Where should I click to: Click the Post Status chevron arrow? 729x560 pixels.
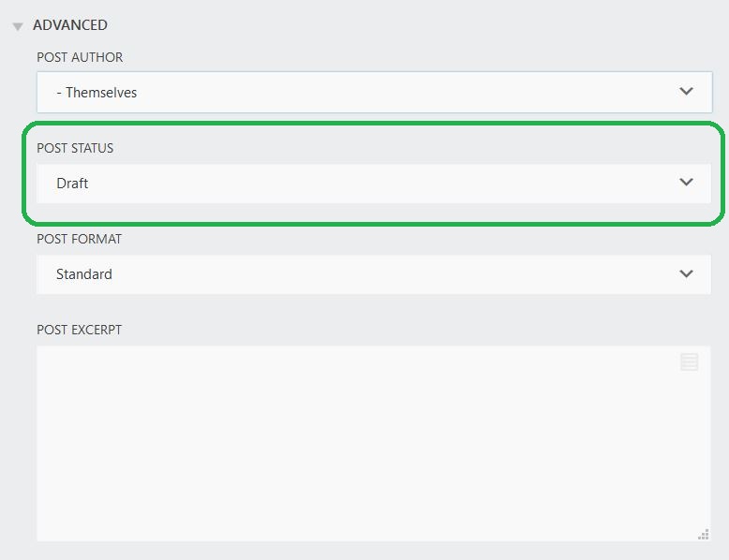click(x=686, y=183)
